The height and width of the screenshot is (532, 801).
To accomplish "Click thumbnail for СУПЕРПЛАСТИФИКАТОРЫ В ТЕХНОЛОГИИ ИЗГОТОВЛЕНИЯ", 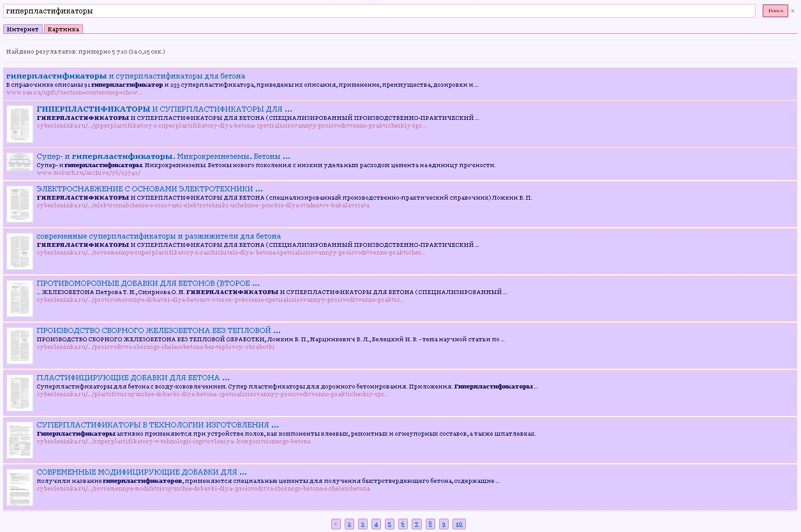I will [x=19, y=440].
